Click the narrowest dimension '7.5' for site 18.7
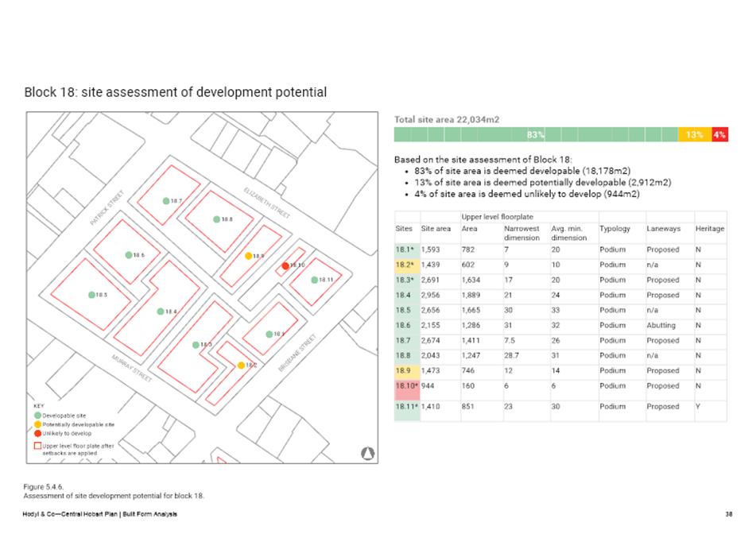This screenshot has width=756, height=534. tap(510, 340)
